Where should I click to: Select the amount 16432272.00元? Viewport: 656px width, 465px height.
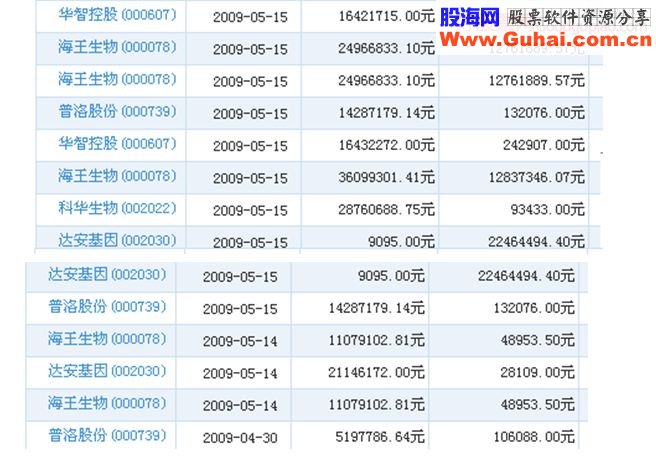[387, 145]
